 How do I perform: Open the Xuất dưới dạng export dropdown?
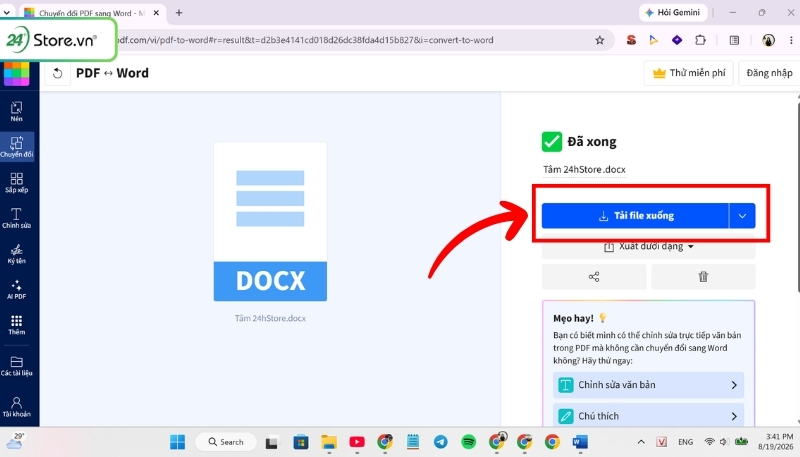click(648, 247)
